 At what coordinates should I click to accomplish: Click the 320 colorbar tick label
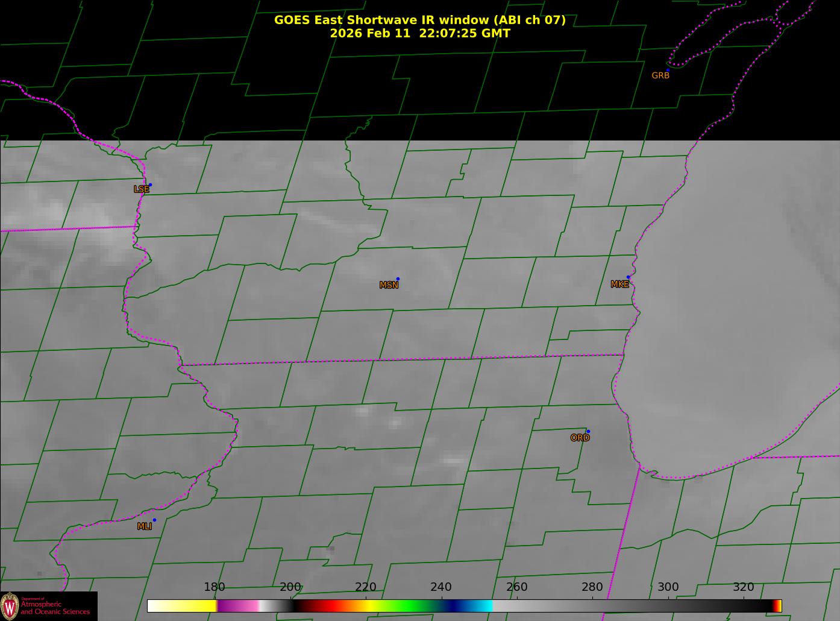pos(743,587)
